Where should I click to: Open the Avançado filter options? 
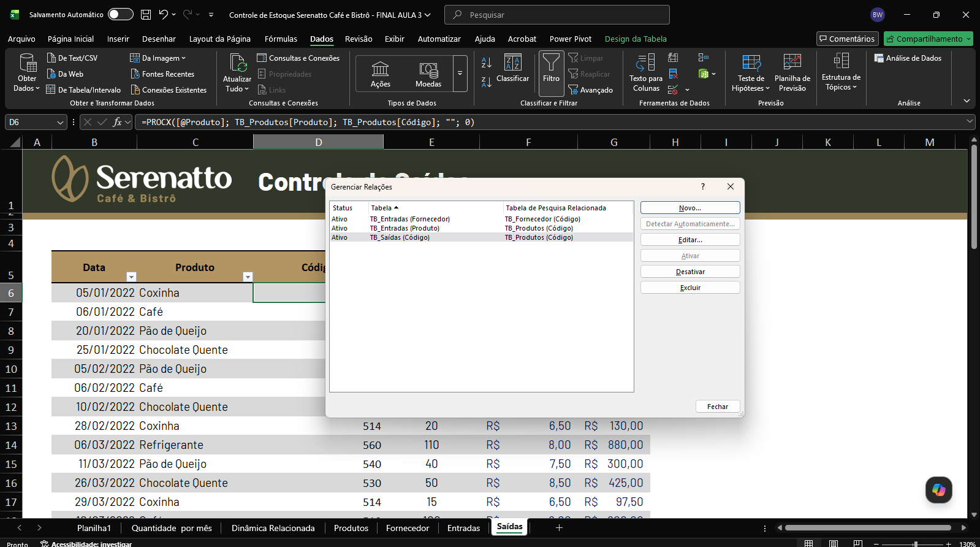click(591, 90)
